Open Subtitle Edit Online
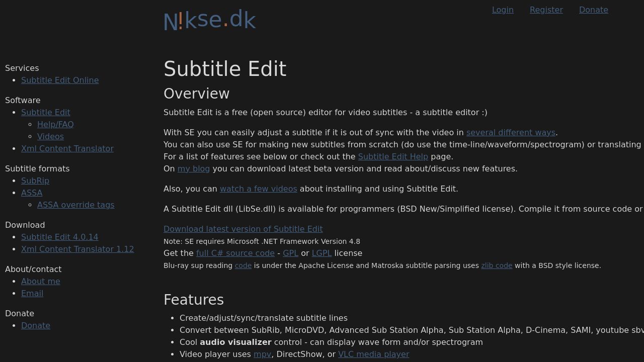Image resolution: width=644 pixels, height=362 pixels. [x=60, y=80]
